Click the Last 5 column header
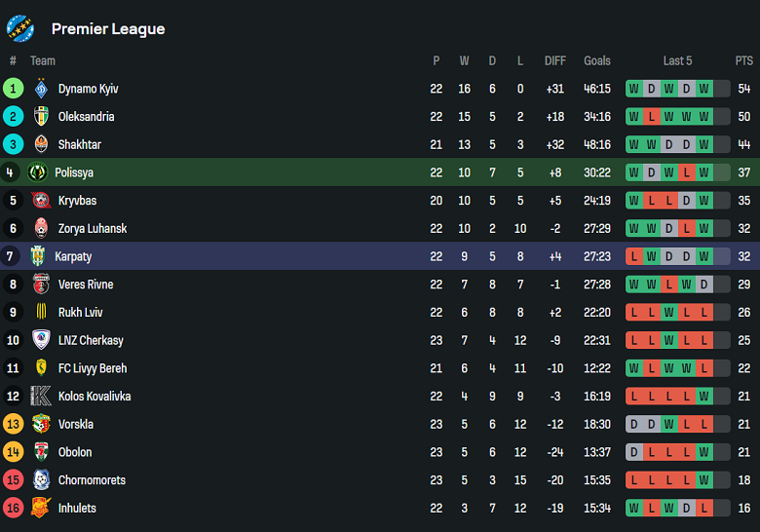This screenshot has height=532, width=760. point(677,60)
